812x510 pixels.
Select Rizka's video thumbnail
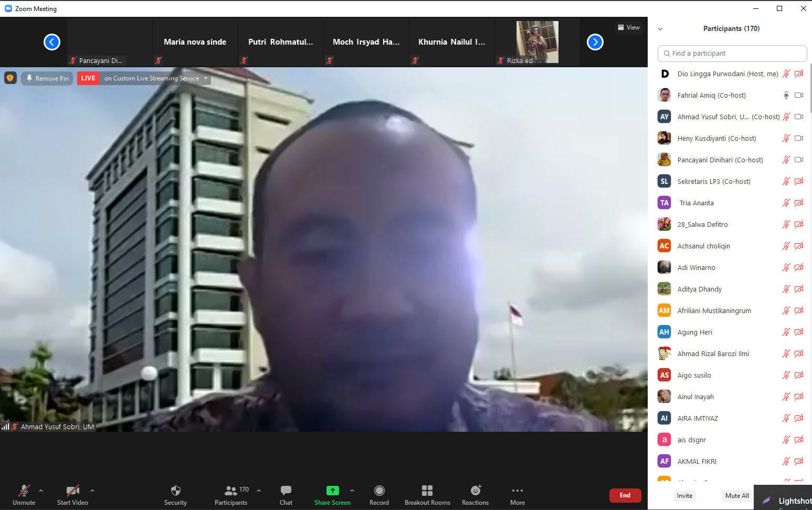(x=537, y=42)
